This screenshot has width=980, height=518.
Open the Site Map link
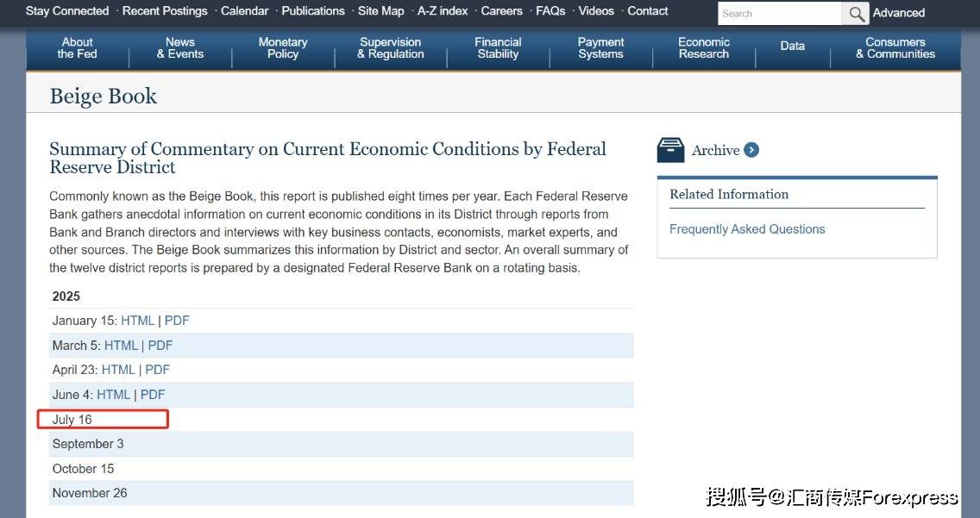[x=380, y=10]
